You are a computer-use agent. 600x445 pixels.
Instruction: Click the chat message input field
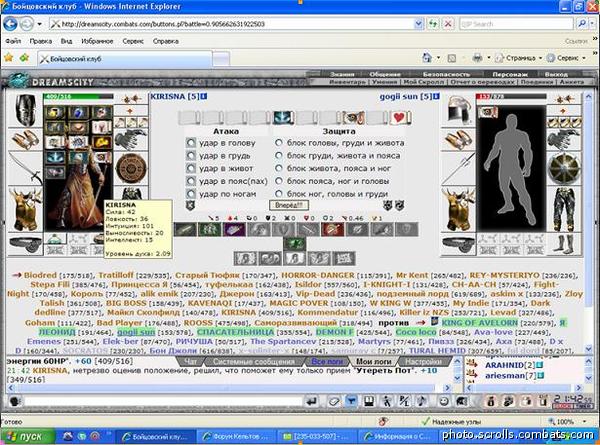click(x=162, y=401)
